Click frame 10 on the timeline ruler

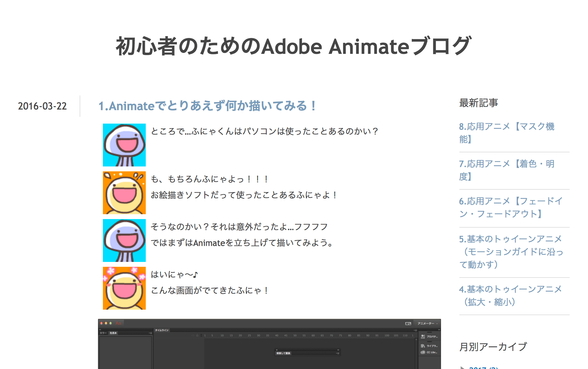click(222, 335)
